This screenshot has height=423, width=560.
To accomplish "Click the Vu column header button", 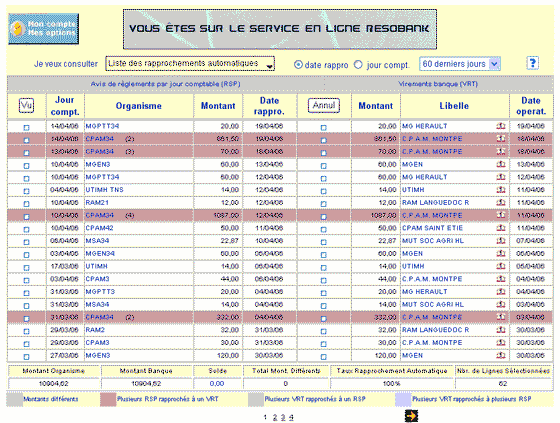I will click(26, 105).
